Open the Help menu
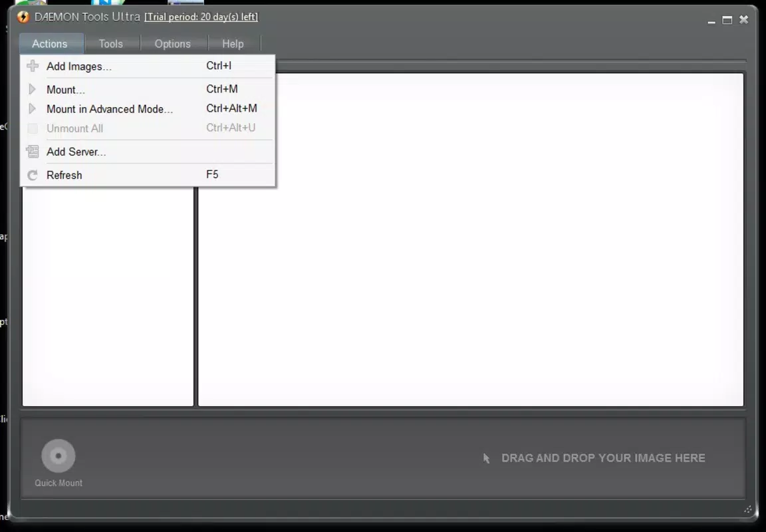 (x=233, y=43)
